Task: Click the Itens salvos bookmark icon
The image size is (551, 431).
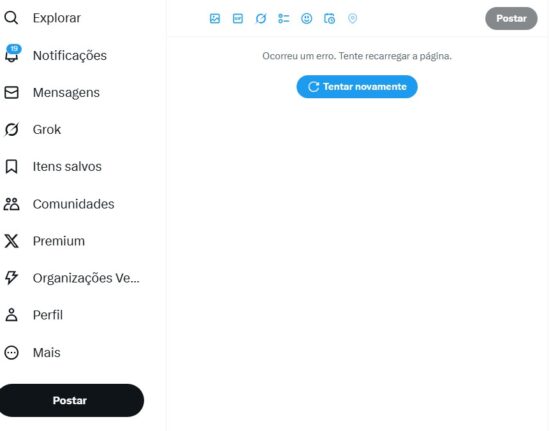Action: click(x=11, y=166)
